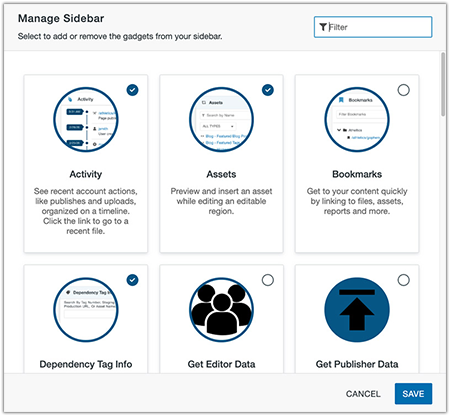Screen dimensions: 450x415
Task: Click the funnel filter icon
Action: (x=323, y=27)
